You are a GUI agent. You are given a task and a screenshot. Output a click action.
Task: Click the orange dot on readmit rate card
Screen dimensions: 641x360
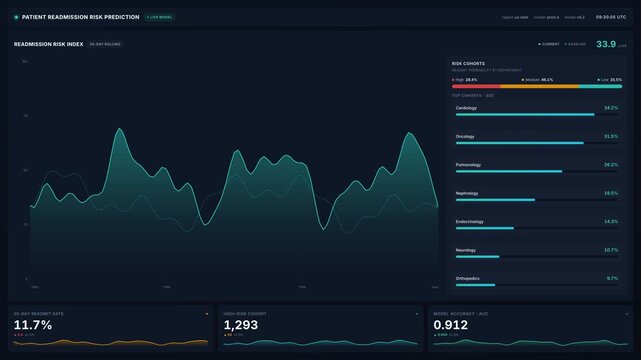[x=207, y=314]
